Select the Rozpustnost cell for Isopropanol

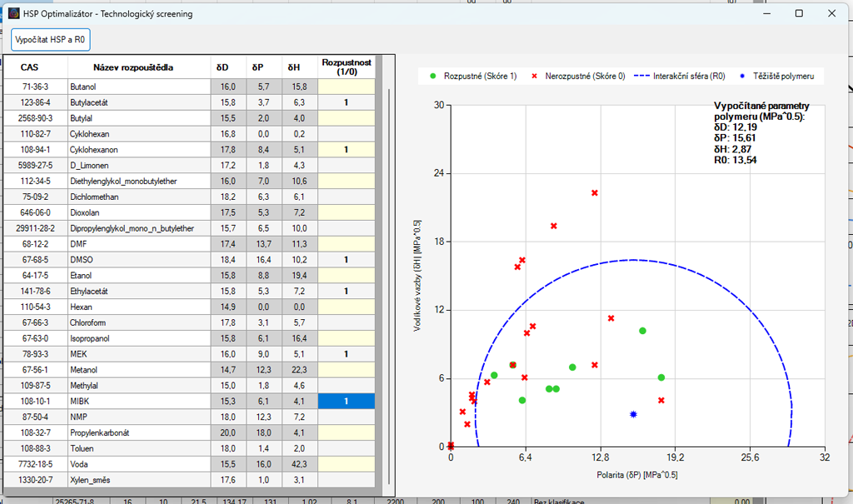coord(347,339)
